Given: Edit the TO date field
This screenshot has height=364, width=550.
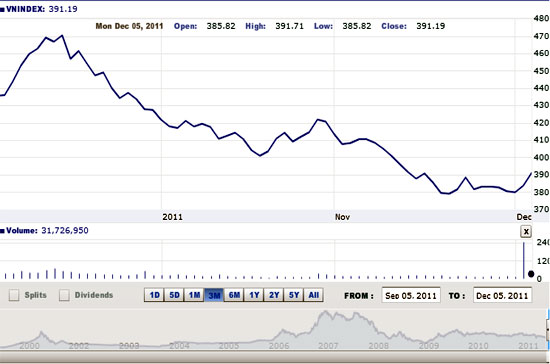Looking at the screenshot, I should [502, 296].
